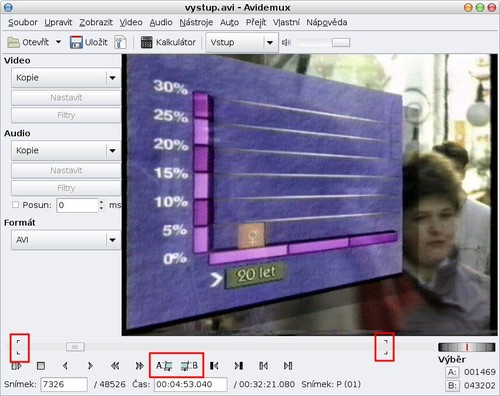Jump to the last frame
This screenshot has height=396, width=500.
point(239,366)
